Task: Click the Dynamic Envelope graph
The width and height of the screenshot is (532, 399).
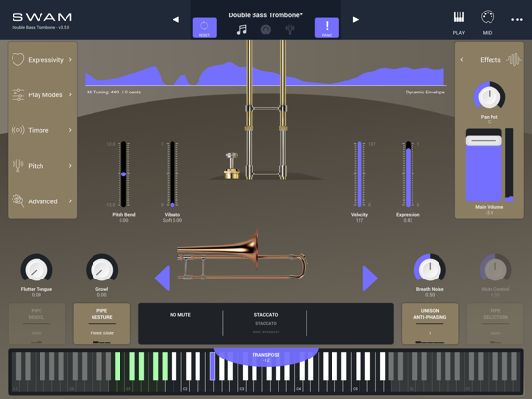Action: pos(265,73)
